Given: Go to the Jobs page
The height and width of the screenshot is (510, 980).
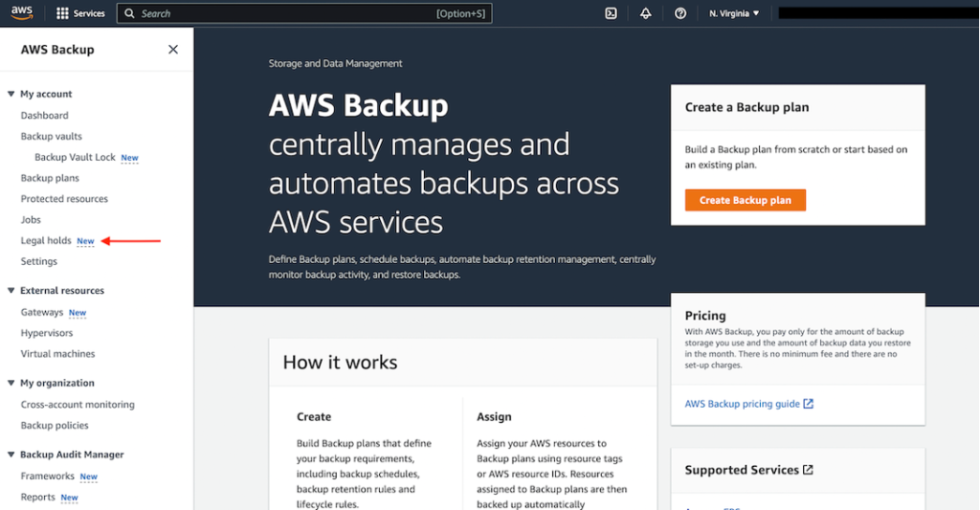Looking at the screenshot, I should pyautogui.click(x=31, y=220).
